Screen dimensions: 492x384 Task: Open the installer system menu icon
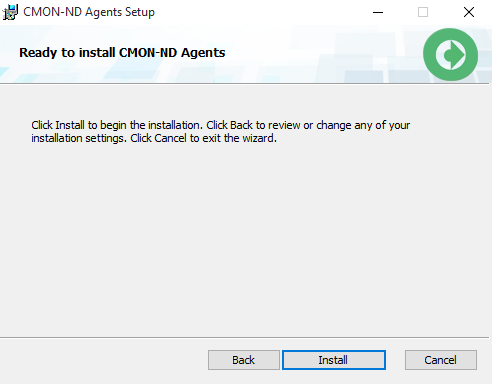10,12
